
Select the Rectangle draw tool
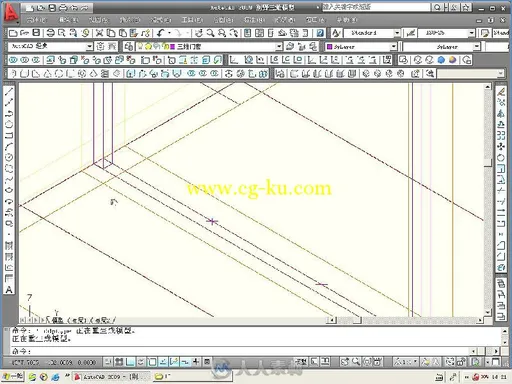9,135
